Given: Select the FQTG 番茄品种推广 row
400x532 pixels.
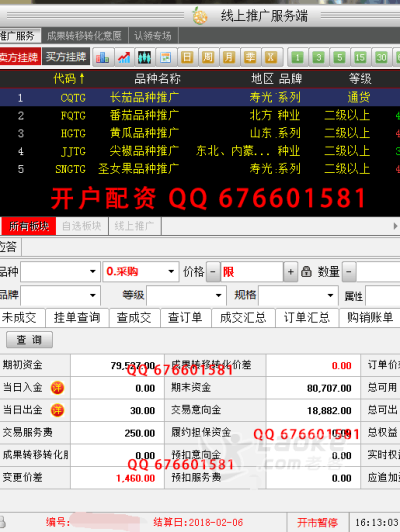Looking at the screenshot, I should click(200, 115).
